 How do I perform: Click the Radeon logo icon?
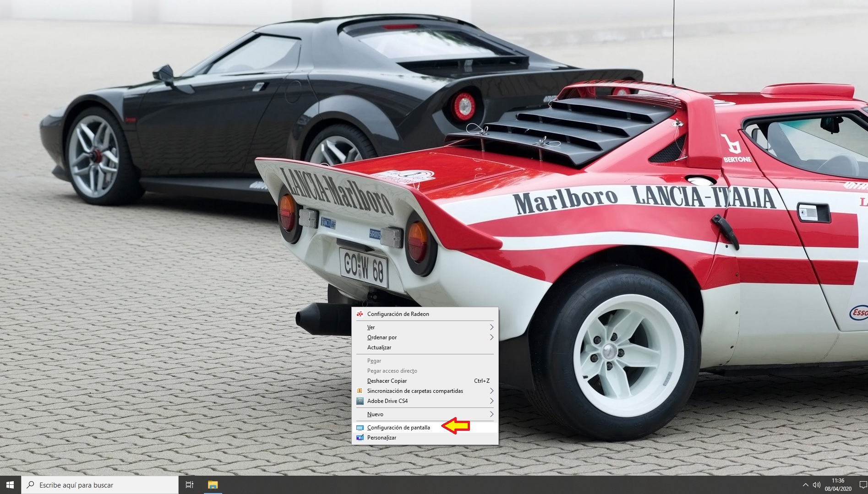360,314
